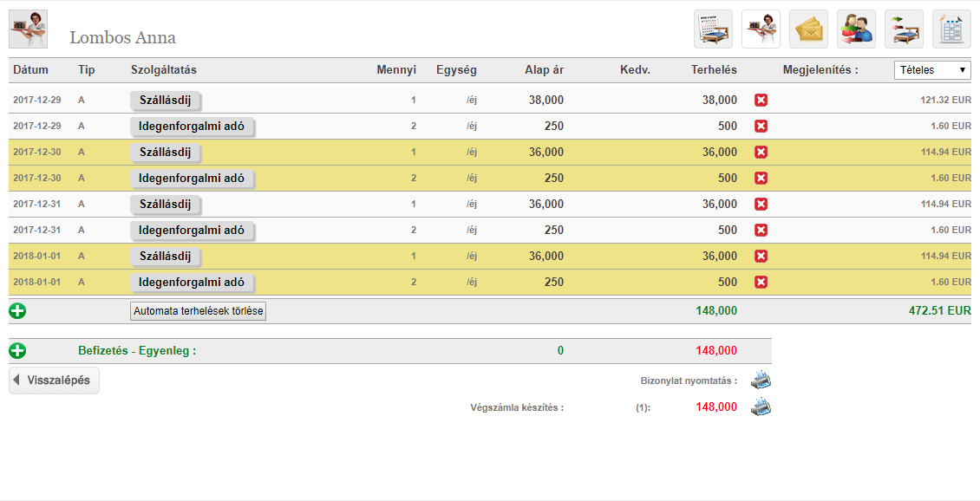Click the gold envelopes messages icon

pyautogui.click(x=808, y=29)
